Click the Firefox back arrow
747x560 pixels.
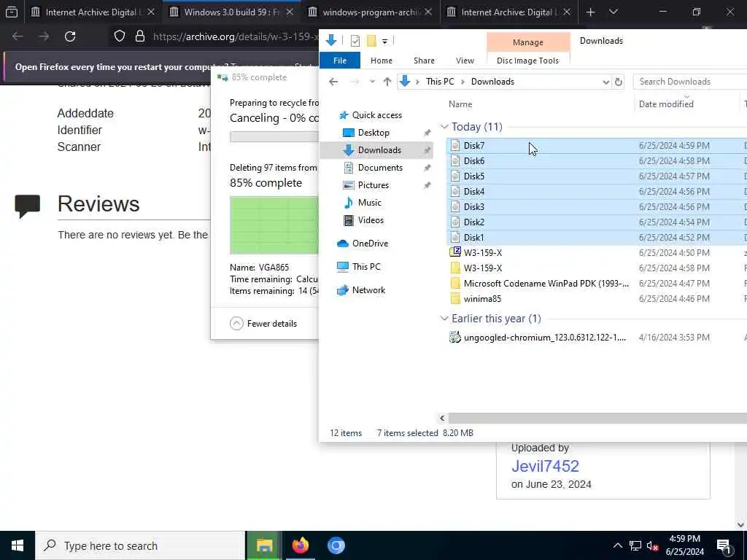point(18,36)
